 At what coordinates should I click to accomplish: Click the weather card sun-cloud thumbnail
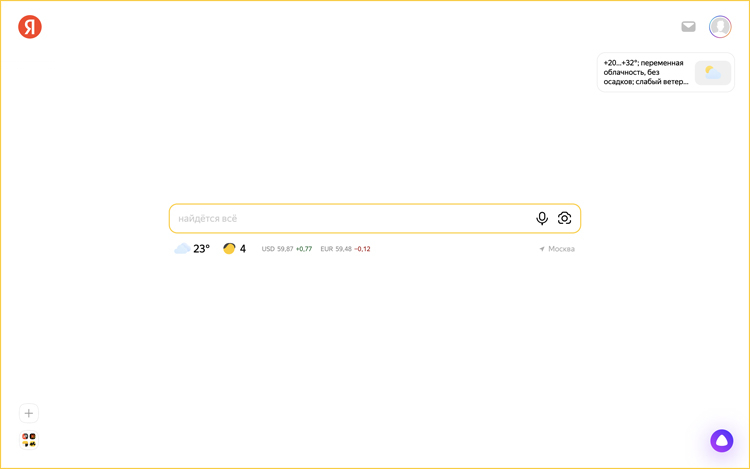[712, 73]
